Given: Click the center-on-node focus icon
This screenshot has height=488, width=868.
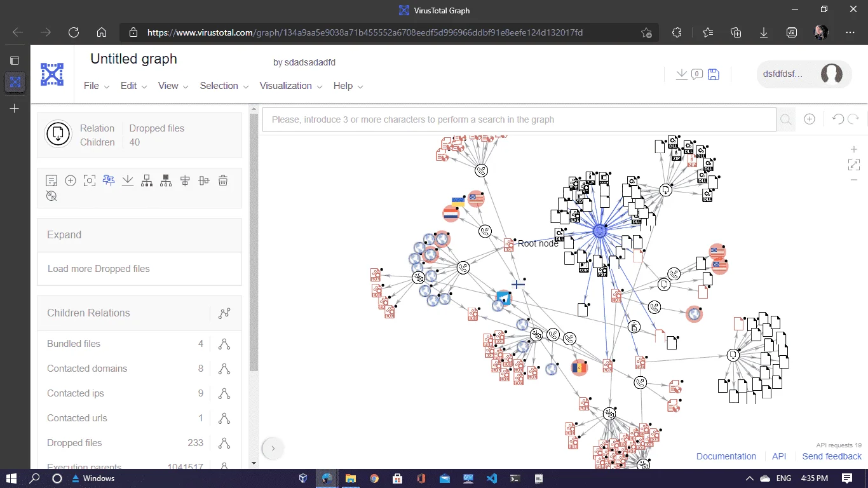Looking at the screenshot, I should 90,181.
